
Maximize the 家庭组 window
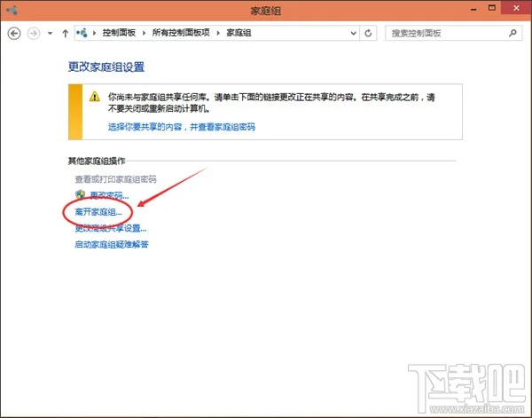pos(492,8)
